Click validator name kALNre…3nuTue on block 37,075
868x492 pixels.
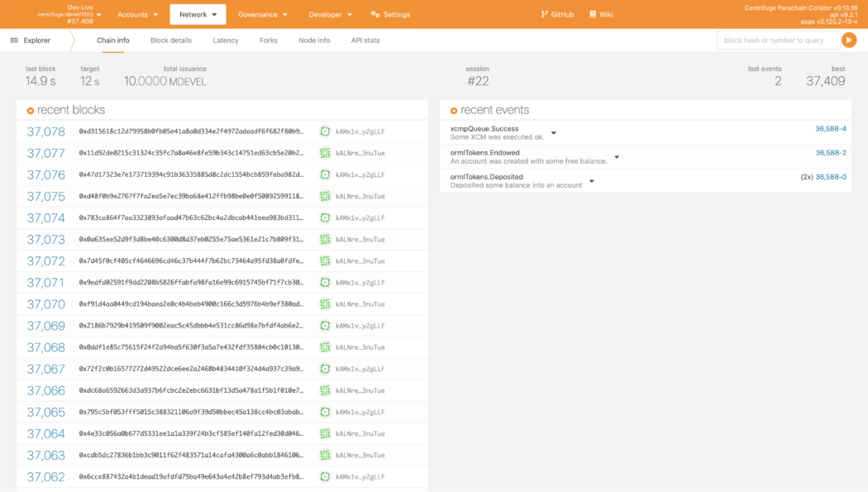tap(360, 197)
